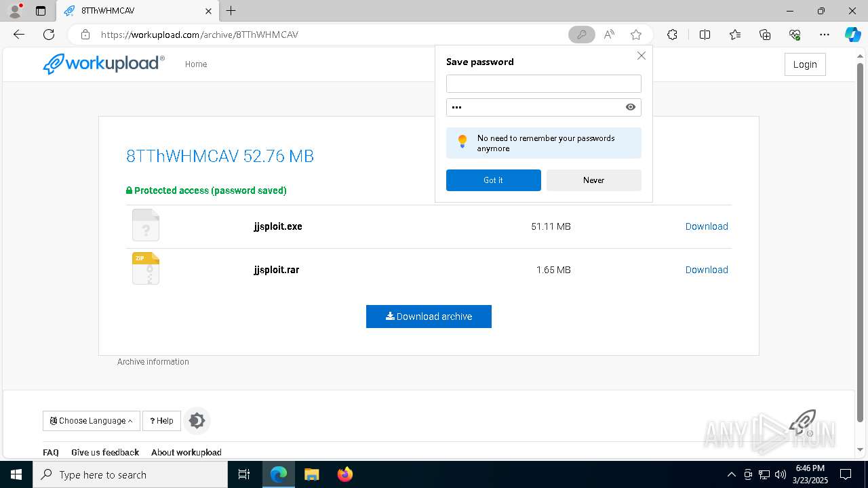This screenshot has width=868, height=488.
Task: Open the tab actions menu icon
Action: coord(41,11)
